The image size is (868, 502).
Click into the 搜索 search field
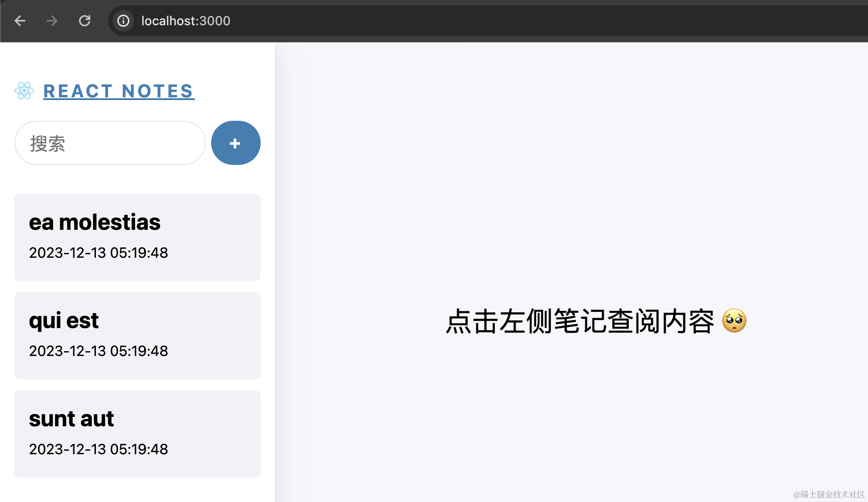(110, 143)
